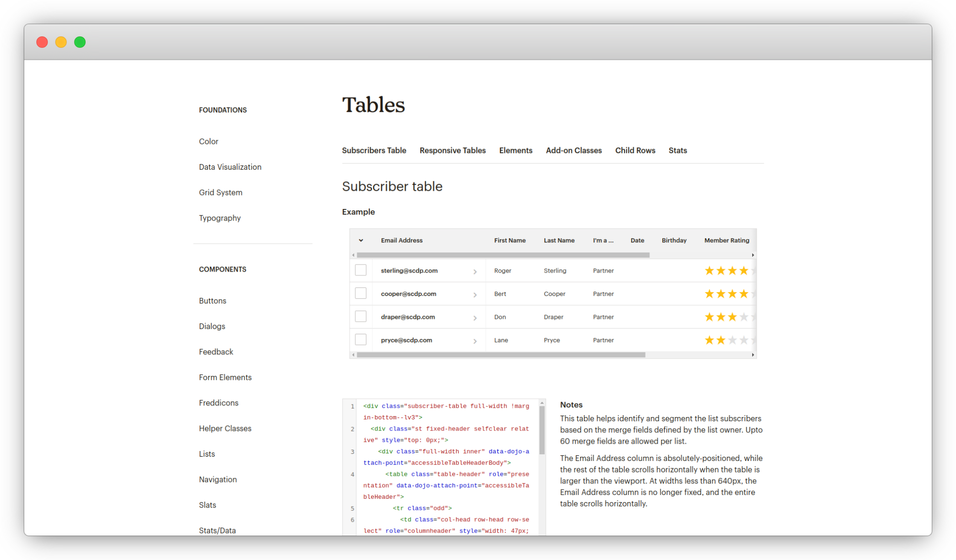Navigate to Typography in the sidebar
This screenshot has width=956, height=560.
(x=220, y=218)
